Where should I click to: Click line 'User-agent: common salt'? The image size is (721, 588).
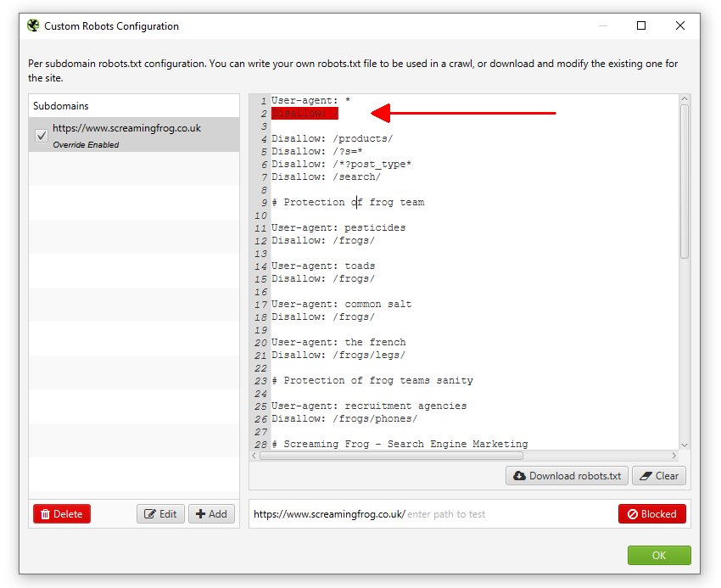[x=341, y=304]
